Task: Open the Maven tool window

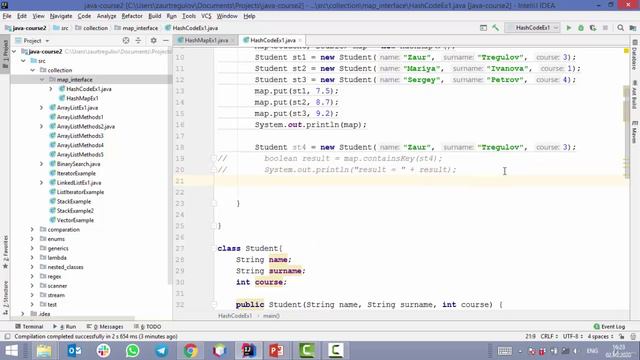Action: 635,132
